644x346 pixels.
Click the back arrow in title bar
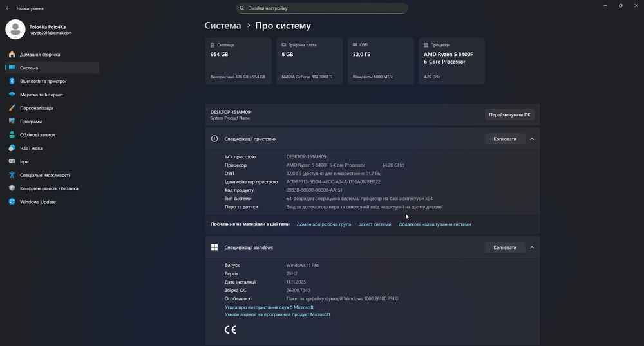[x=8, y=8]
